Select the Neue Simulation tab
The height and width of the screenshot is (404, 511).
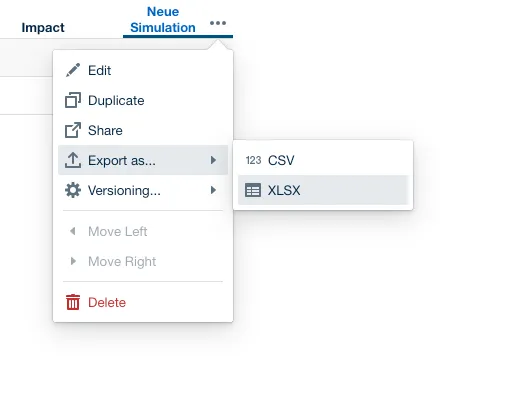click(163, 20)
